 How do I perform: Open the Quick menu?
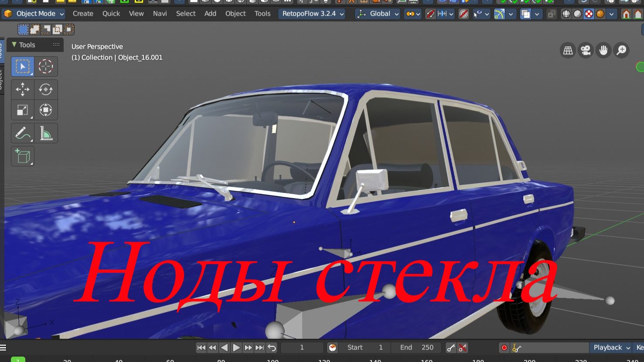111,14
